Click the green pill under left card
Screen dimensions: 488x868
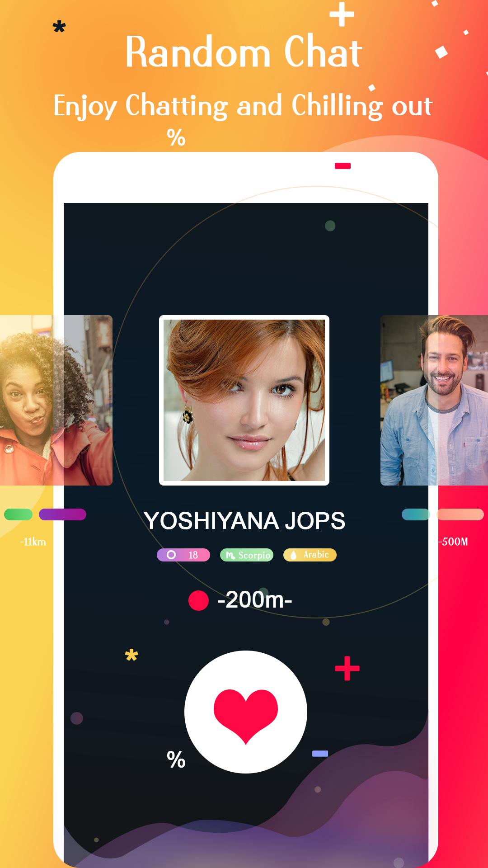click(18, 514)
